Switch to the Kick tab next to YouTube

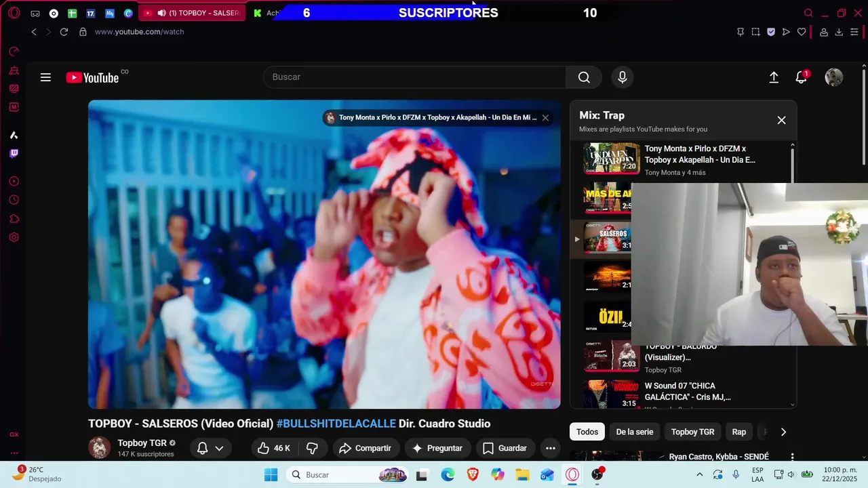(x=265, y=13)
